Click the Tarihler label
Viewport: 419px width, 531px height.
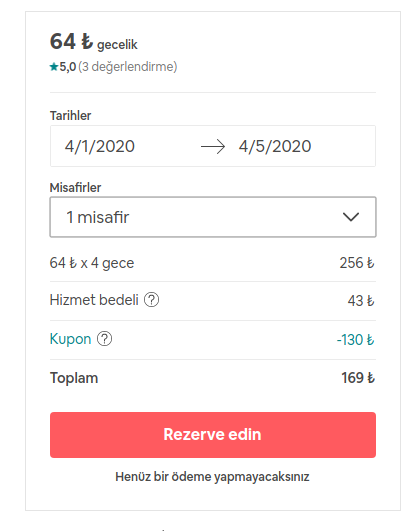pos(70,116)
